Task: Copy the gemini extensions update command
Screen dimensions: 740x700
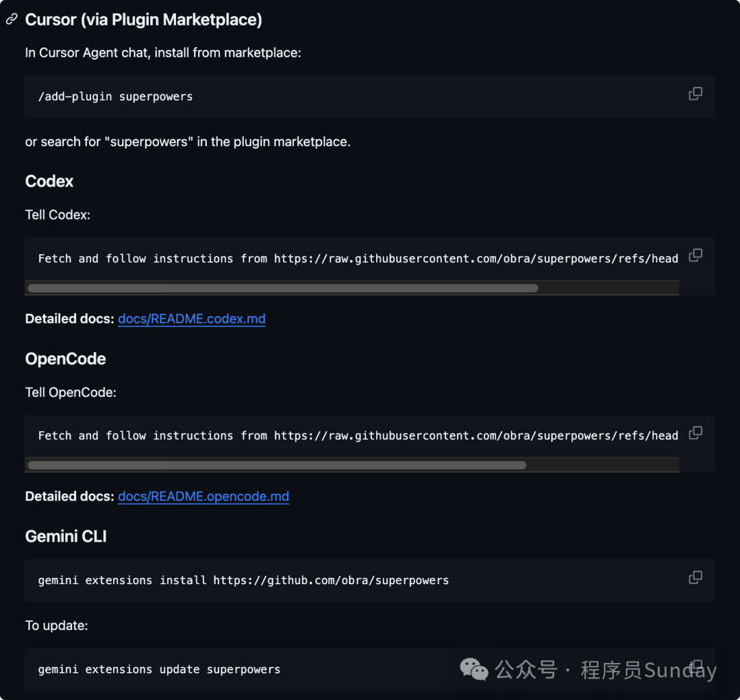Action: tap(695, 666)
